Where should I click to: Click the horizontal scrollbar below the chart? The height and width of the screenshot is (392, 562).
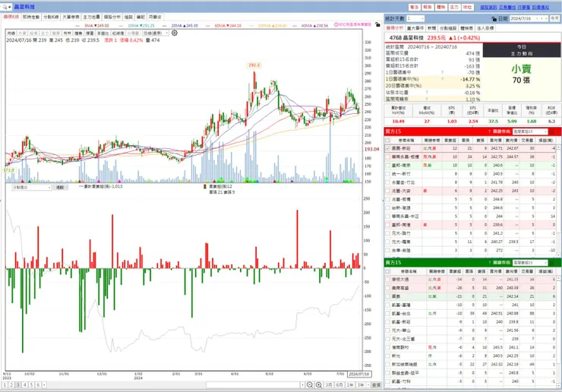pyautogui.click(x=253, y=385)
